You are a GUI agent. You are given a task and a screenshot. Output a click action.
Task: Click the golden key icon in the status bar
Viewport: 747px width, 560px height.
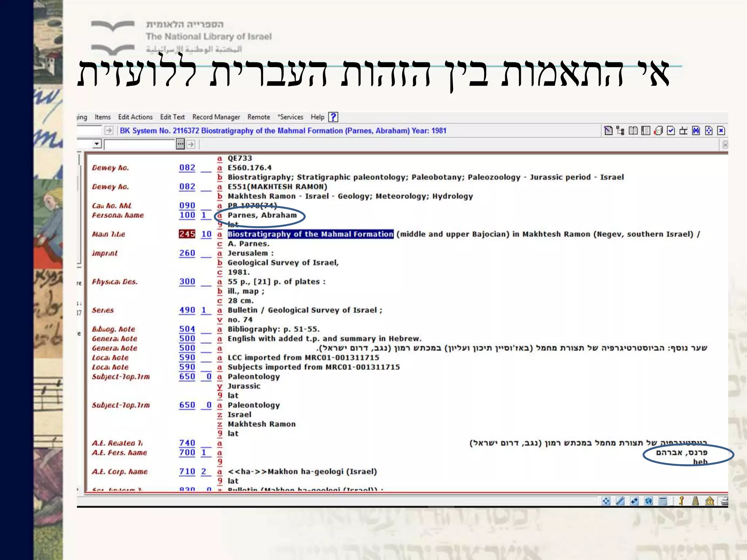coord(681,501)
